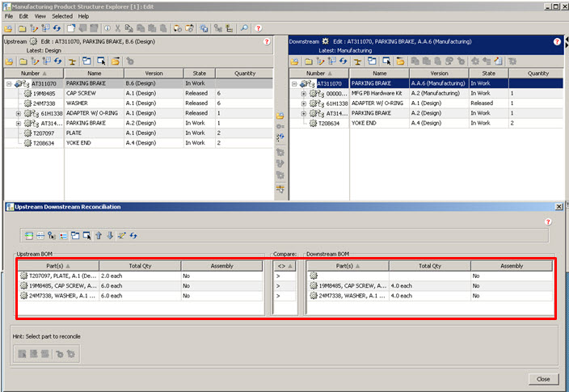The width and height of the screenshot is (569, 392).
Task: Click the refresh arrows in the main toolbar
Action: [57, 28]
